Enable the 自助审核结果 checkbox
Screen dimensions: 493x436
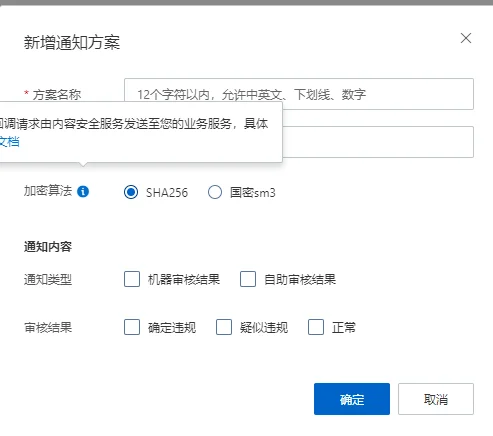(x=248, y=279)
